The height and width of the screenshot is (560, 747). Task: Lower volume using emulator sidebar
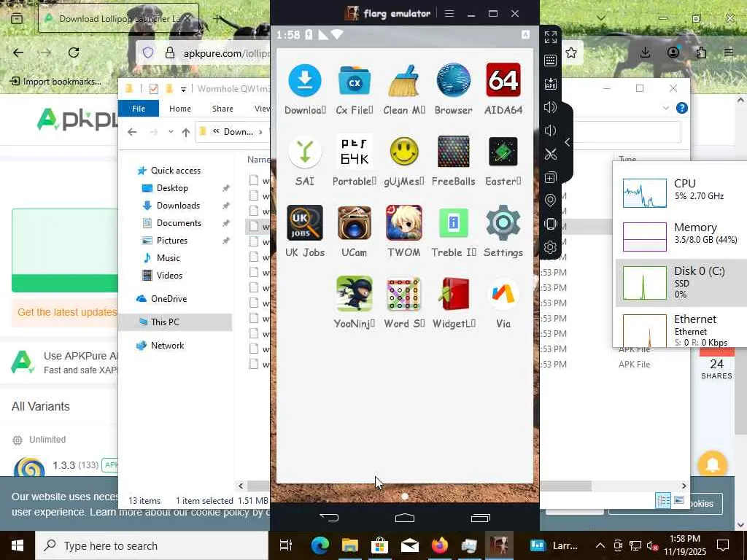click(550, 131)
